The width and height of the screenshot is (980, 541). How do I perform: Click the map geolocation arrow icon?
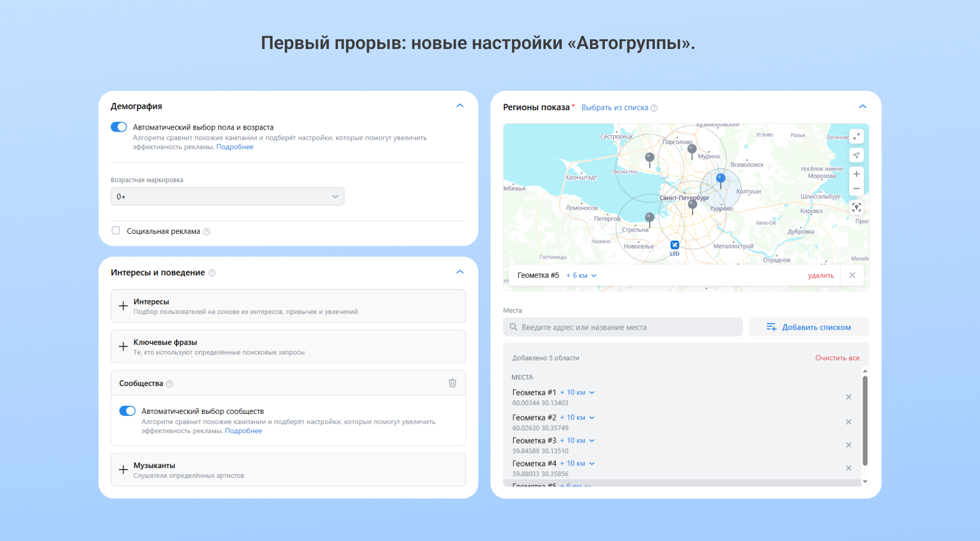[x=856, y=155]
